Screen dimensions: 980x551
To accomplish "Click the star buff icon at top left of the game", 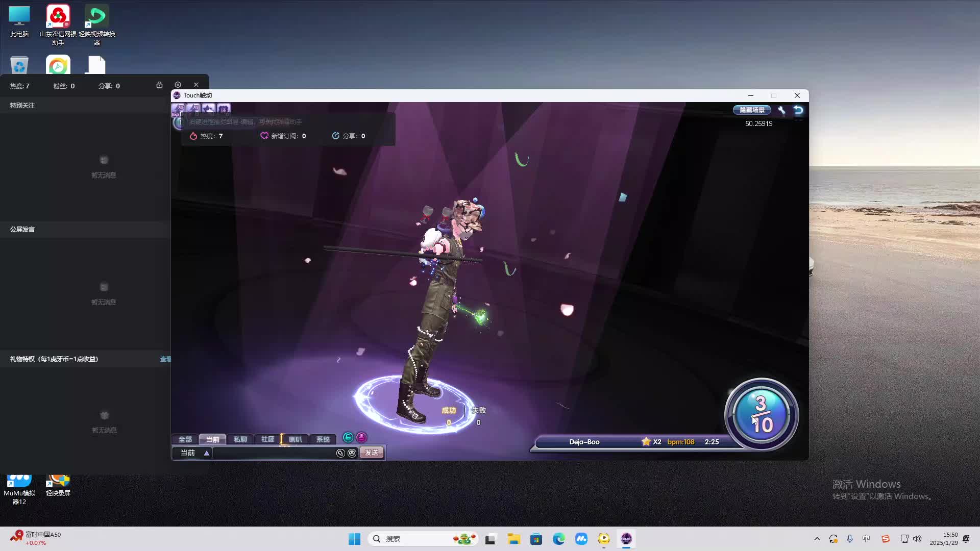I will [208, 109].
